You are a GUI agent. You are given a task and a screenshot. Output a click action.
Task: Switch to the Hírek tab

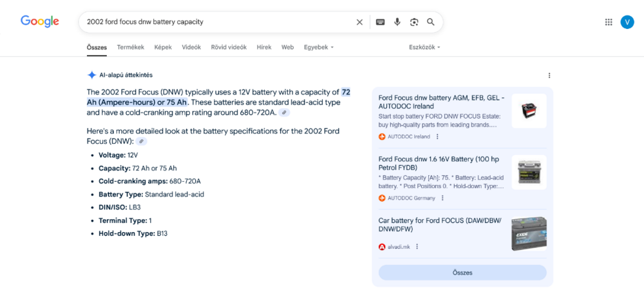point(264,47)
